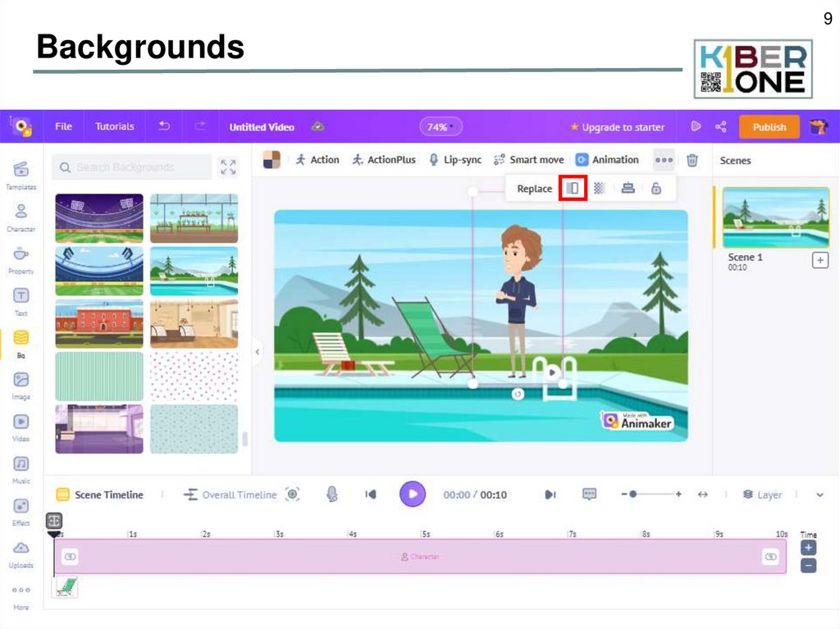
Task: Click the Animaker logo icon
Action: [x=21, y=126]
